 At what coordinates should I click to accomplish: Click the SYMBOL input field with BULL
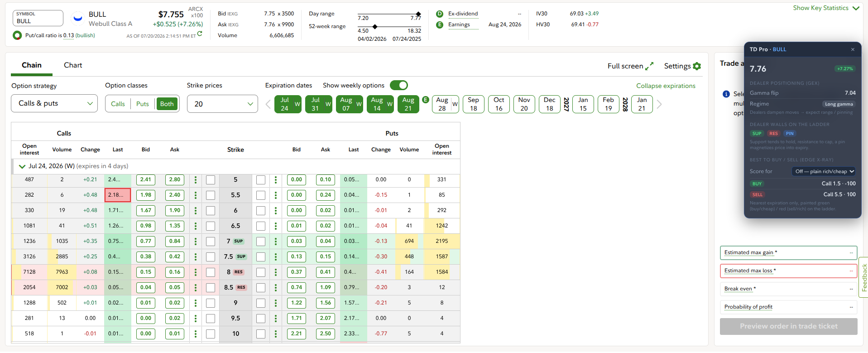pyautogui.click(x=38, y=18)
